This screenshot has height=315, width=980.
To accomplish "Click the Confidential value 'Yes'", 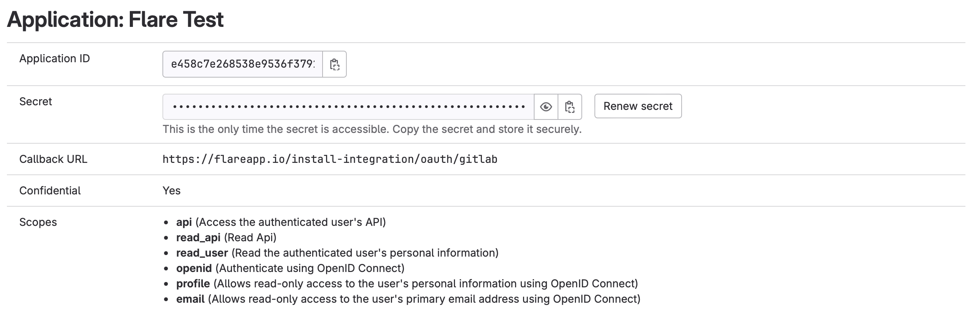I will 171,191.
